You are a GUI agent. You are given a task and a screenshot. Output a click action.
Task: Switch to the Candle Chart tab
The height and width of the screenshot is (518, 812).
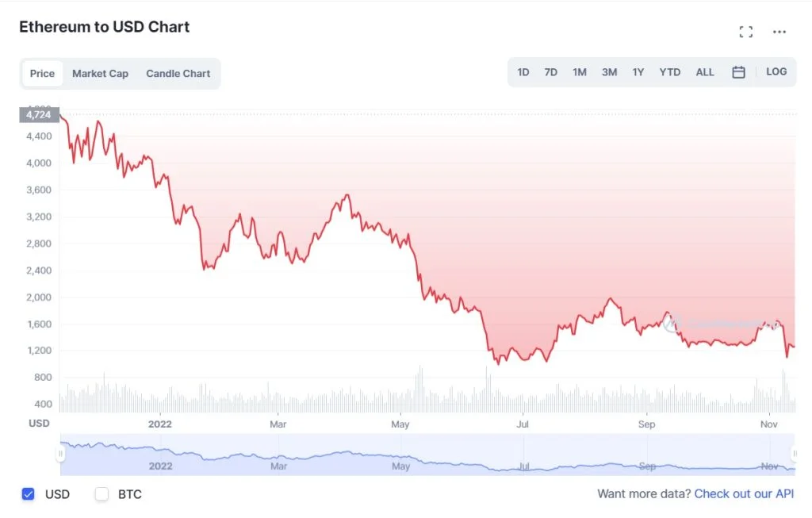(178, 74)
